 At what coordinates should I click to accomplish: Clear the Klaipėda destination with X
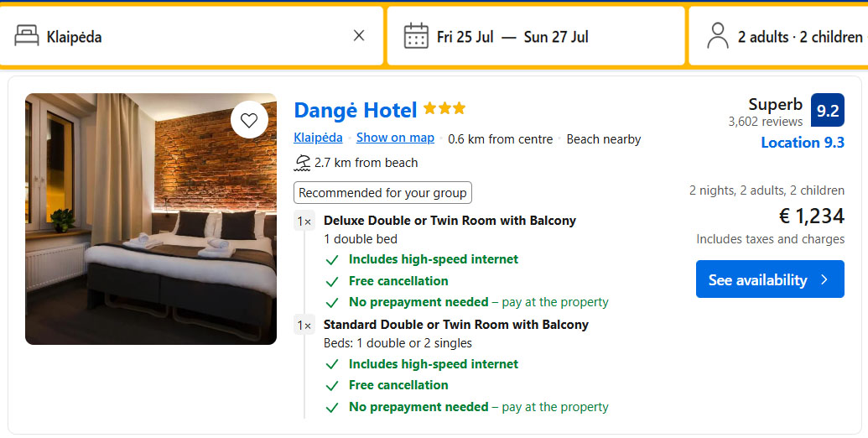coord(359,36)
